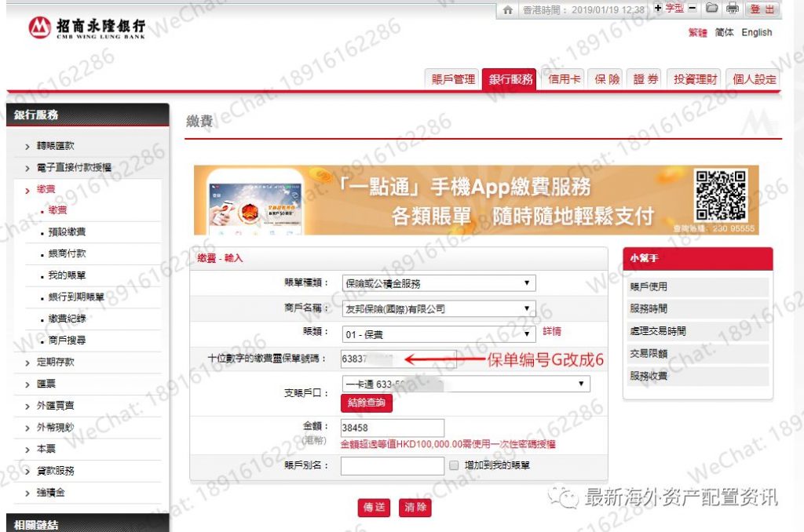Open 交易限額 in 小幫手 panel
This screenshot has width=804, height=532.
pos(698,354)
